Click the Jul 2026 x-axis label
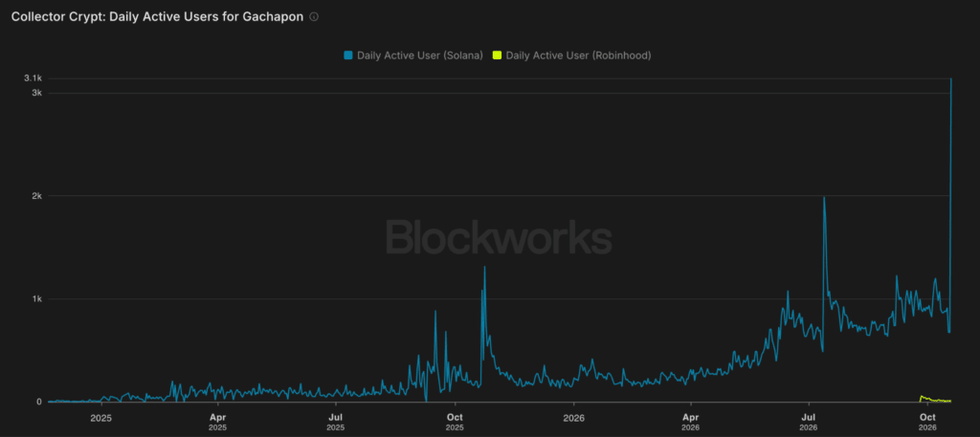This screenshot has width=980, height=437. click(809, 420)
